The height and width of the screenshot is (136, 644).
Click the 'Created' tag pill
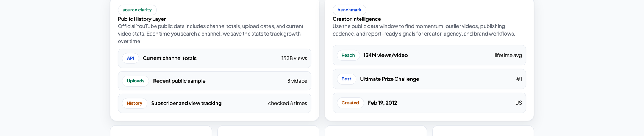coord(350,103)
